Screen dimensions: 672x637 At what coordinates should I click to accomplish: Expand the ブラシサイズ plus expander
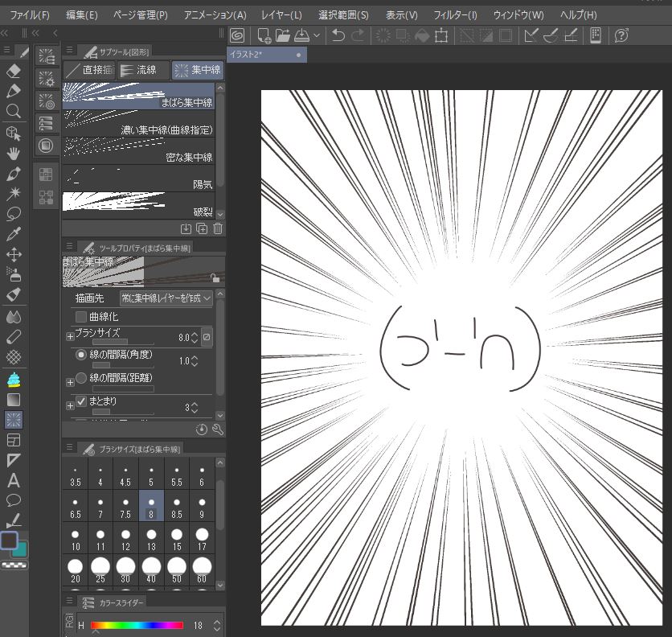coord(70,336)
